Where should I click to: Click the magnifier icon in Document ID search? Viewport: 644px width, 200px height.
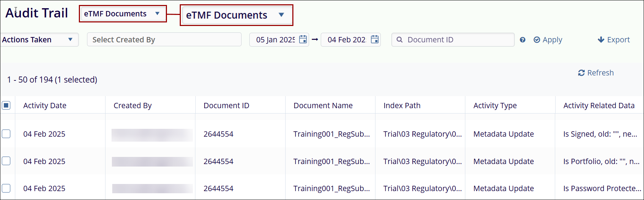(x=400, y=40)
